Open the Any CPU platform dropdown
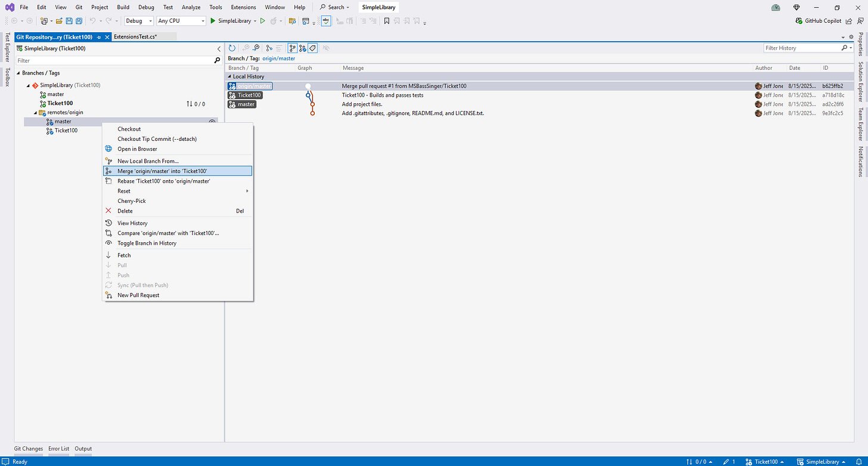 pyautogui.click(x=181, y=21)
